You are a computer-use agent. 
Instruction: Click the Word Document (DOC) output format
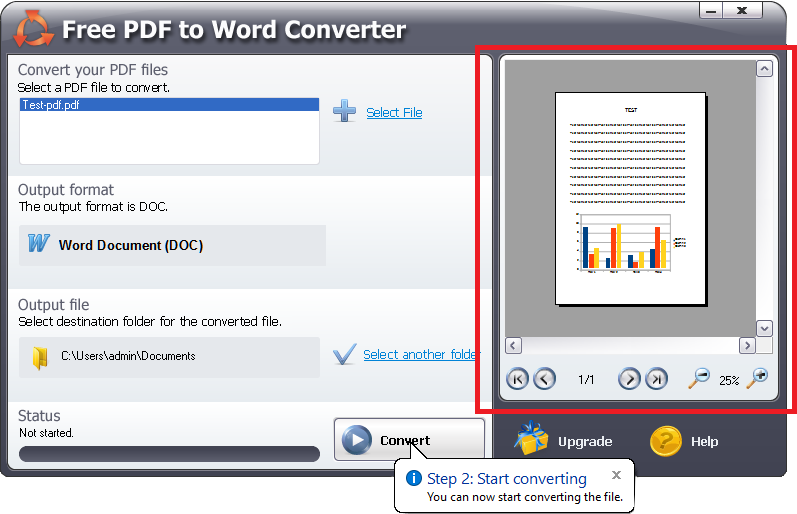(x=172, y=246)
